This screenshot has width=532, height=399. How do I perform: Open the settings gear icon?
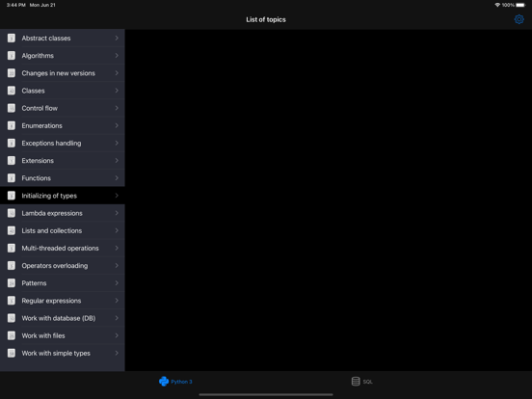[x=519, y=19]
